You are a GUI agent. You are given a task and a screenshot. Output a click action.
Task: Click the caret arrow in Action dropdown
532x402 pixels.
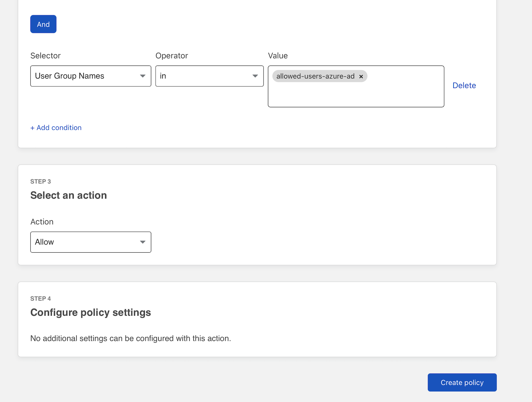tap(143, 242)
